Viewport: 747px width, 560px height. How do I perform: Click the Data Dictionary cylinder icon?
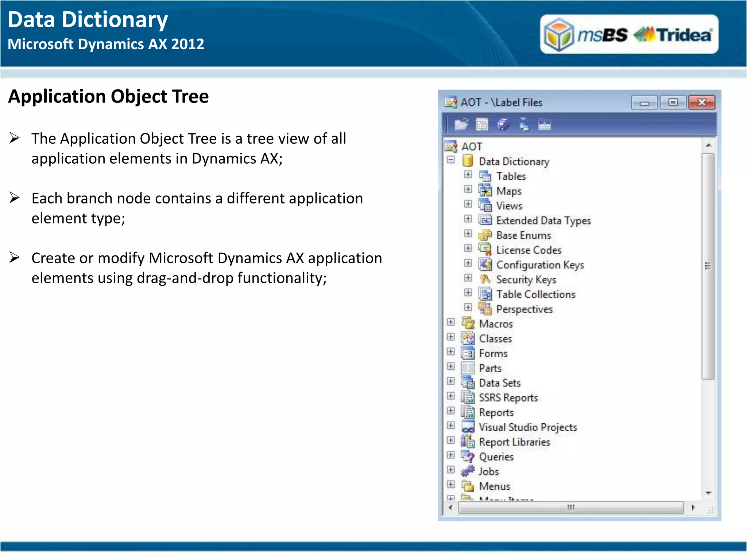coord(468,161)
